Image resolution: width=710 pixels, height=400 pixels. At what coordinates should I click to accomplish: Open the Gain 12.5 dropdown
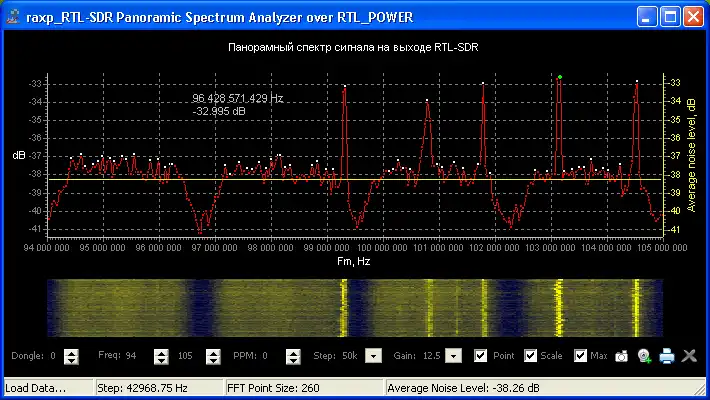[x=453, y=356]
